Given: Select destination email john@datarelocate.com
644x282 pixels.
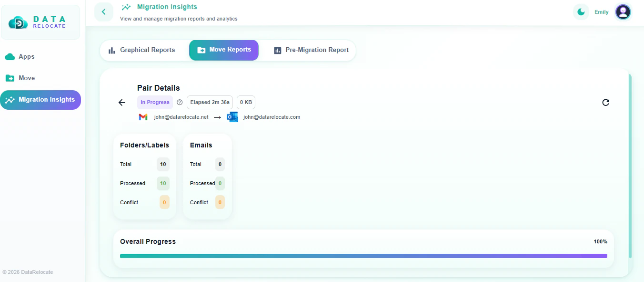Looking at the screenshot, I should pos(272,117).
